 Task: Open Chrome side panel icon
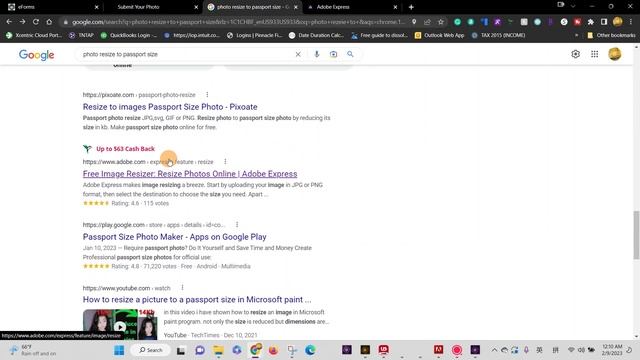pyautogui.click(x=604, y=22)
